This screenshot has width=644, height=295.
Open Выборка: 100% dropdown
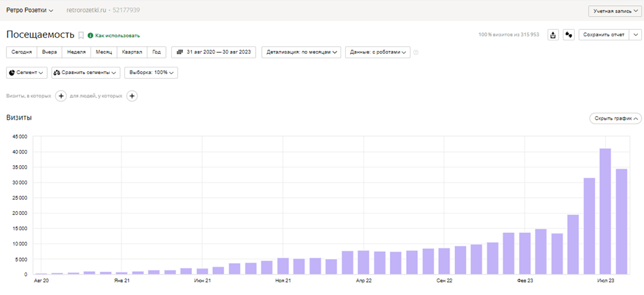(x=151, y=72)
